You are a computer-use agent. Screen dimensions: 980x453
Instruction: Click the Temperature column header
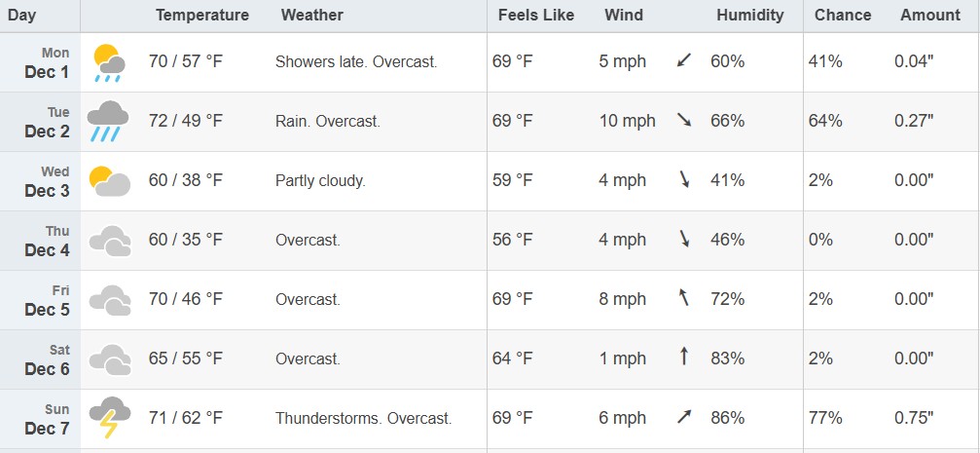pyautogui.click(x=202, y=15)
